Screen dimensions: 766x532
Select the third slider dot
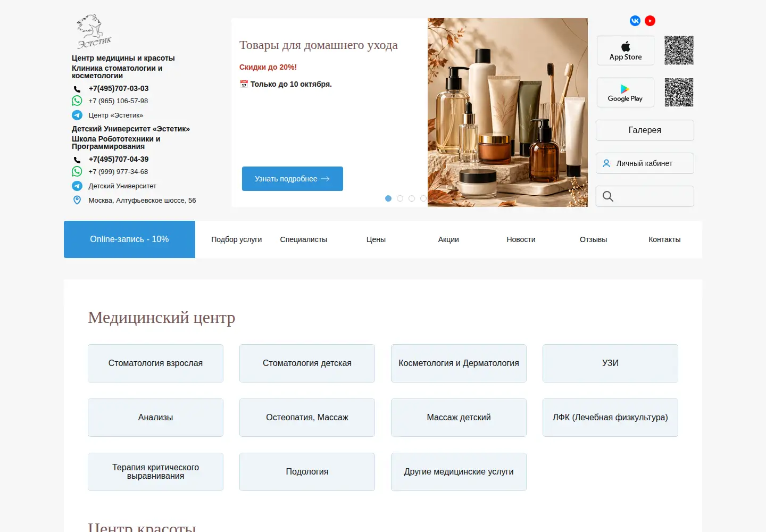pyautogui.click(x=412, y=198)
